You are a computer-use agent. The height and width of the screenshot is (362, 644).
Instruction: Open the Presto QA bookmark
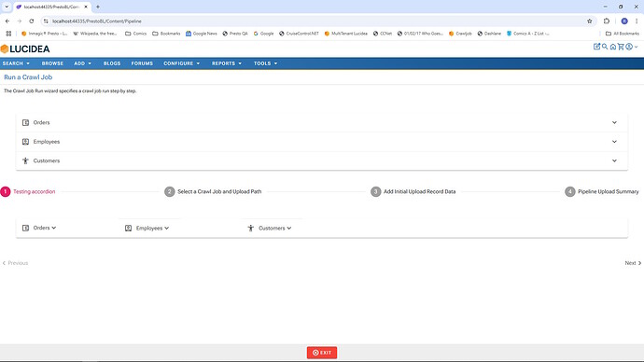[235, 34]
